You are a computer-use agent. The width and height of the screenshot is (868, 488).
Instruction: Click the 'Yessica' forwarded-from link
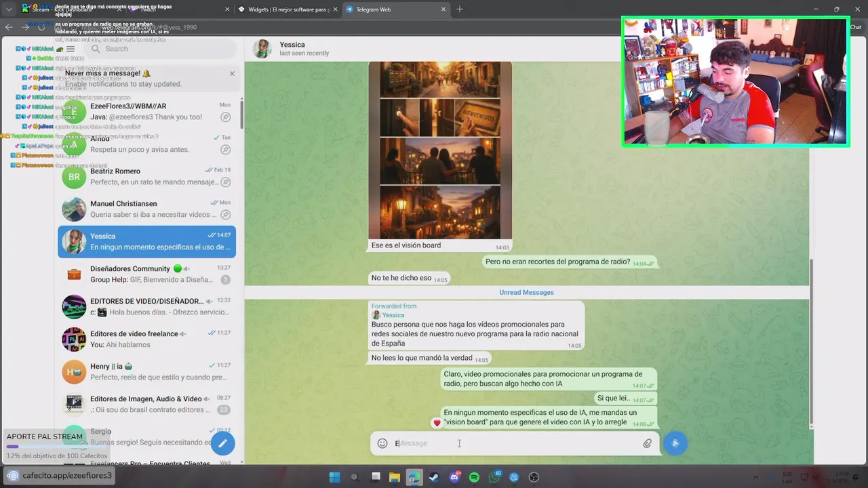(x=393, y=315)
